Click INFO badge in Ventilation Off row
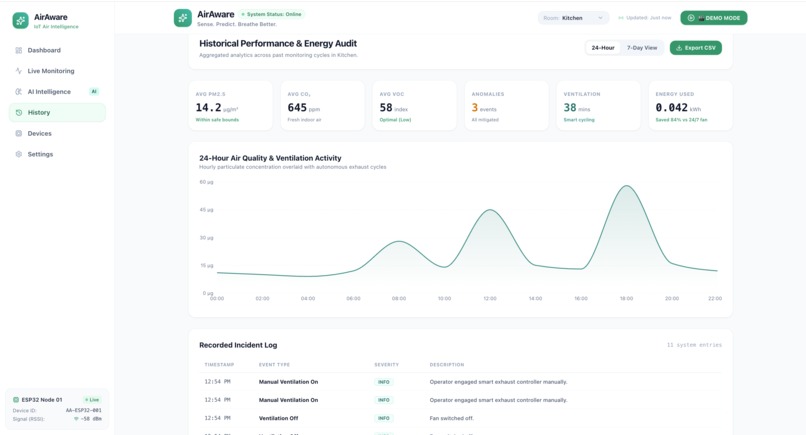The width and height of the screenshot is (806, 435). click(383, 418)
